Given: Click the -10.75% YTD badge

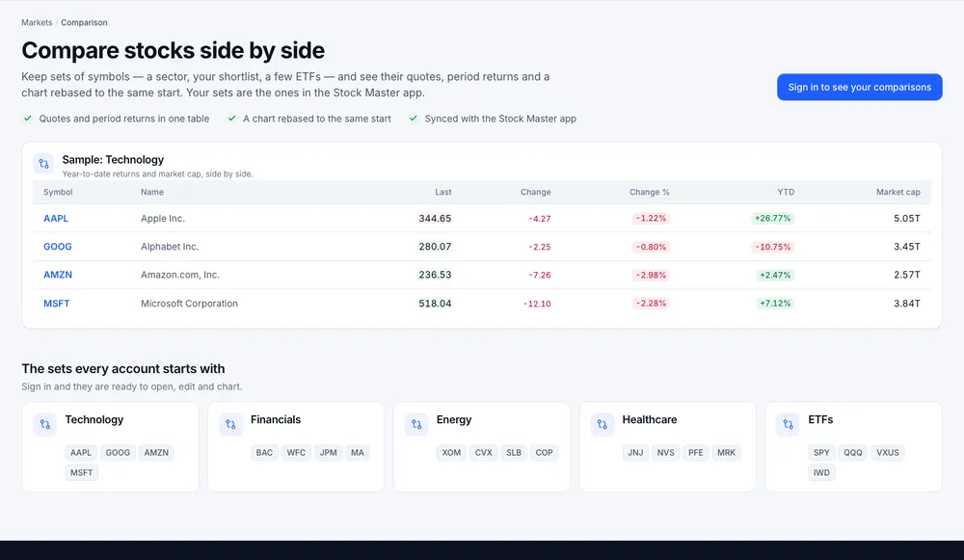Looking at the screenshot, I should point(773,247).
